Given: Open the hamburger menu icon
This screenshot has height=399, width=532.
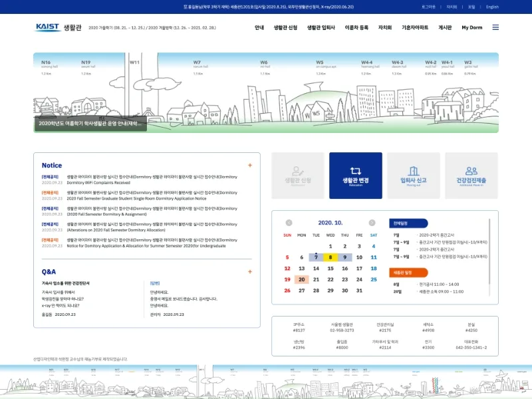Looking at the screenshot, I should (495, 27).
